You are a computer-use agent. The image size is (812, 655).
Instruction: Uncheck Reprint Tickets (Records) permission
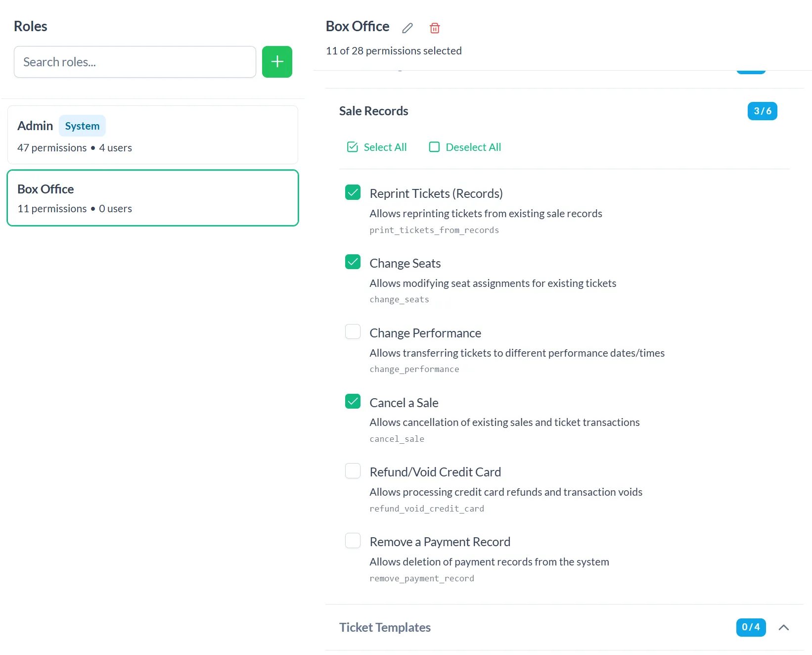coord(353,192)
